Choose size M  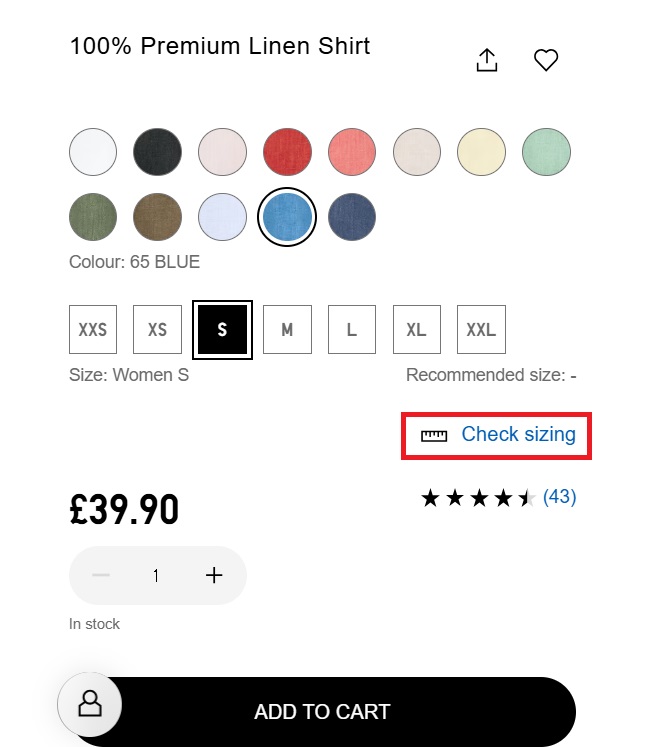[287, 330]
